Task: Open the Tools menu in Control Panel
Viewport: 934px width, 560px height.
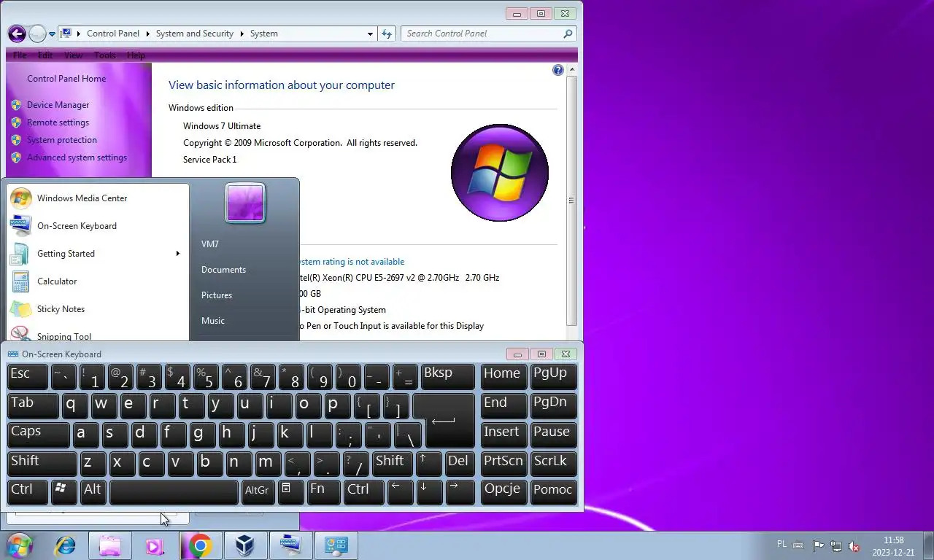Action: 104,55
